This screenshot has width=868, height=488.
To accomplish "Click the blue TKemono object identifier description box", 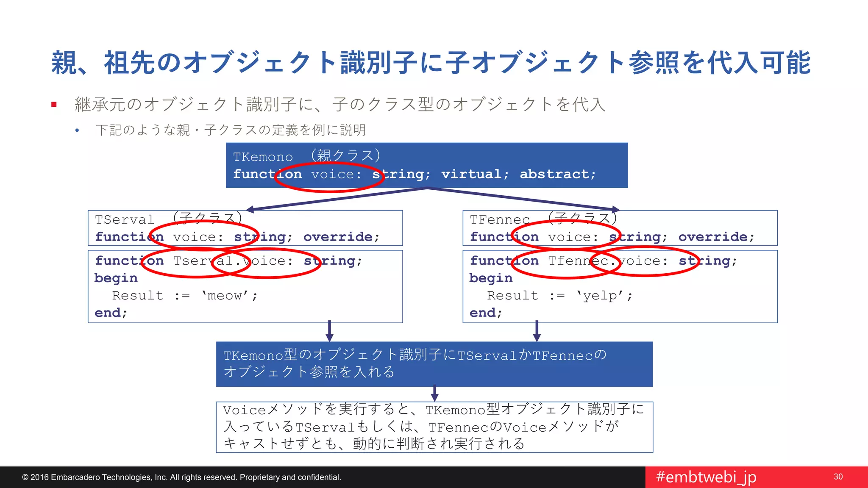I will point(434,364).
